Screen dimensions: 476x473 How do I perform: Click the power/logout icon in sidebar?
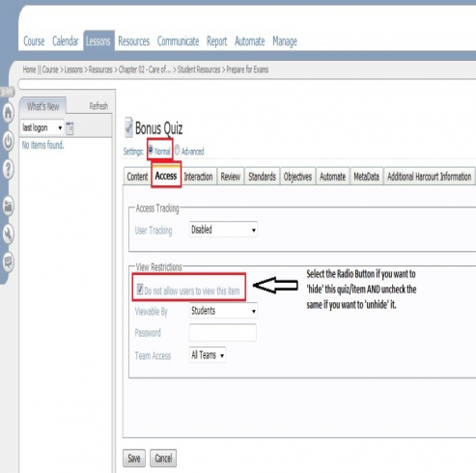tap(8, 141)
